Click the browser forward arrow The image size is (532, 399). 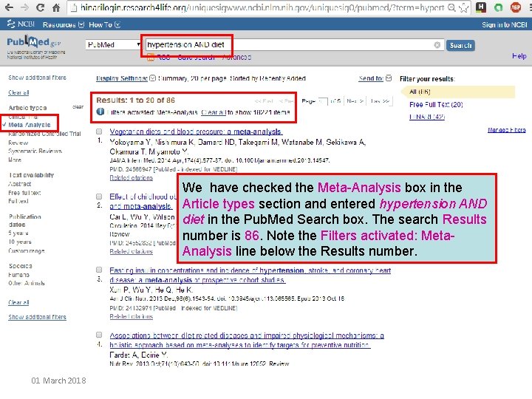[24, 7]
